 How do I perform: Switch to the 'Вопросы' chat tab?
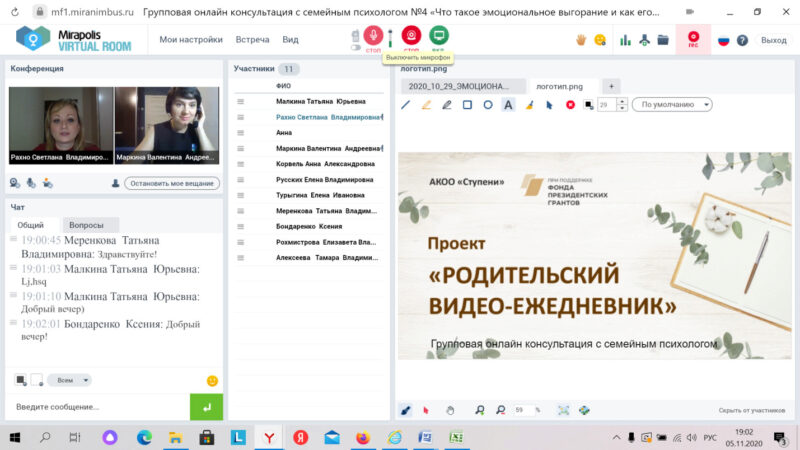pos(86,225)
